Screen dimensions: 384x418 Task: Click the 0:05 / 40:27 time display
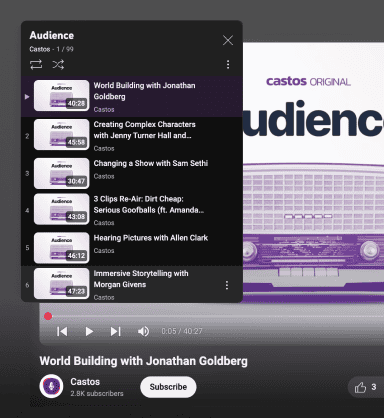click(182, 331)
